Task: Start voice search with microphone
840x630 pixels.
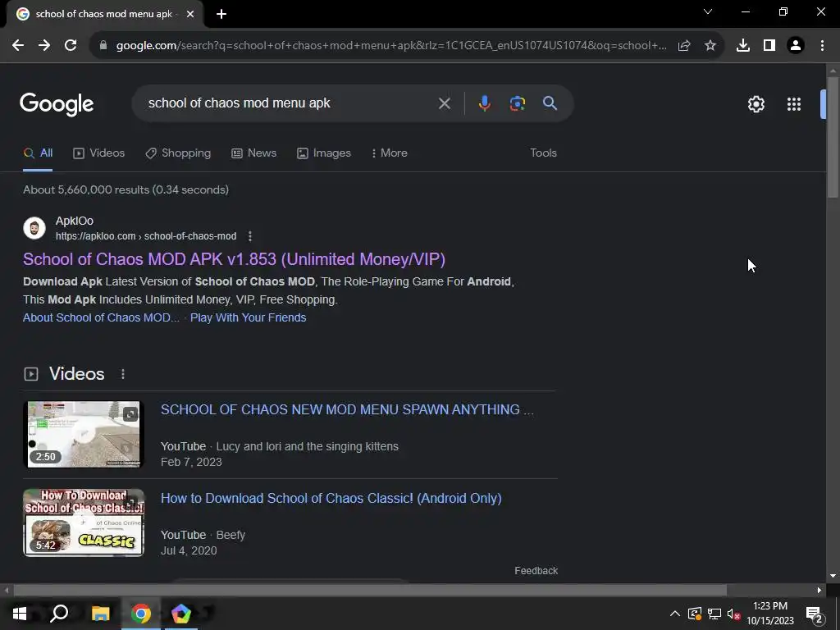Action: coord(484,103)
